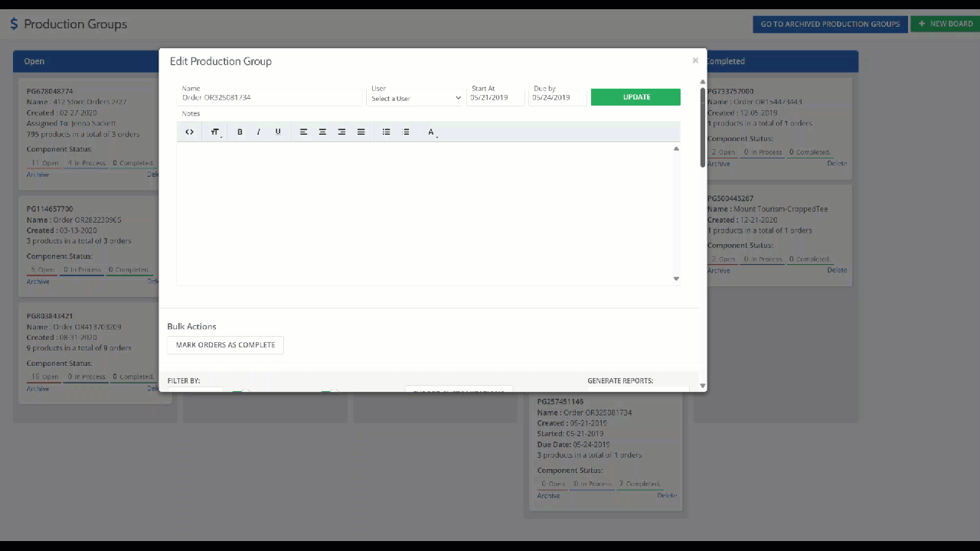
Task: Toggle code view in notes editor
Action: [x=190, y=132]
